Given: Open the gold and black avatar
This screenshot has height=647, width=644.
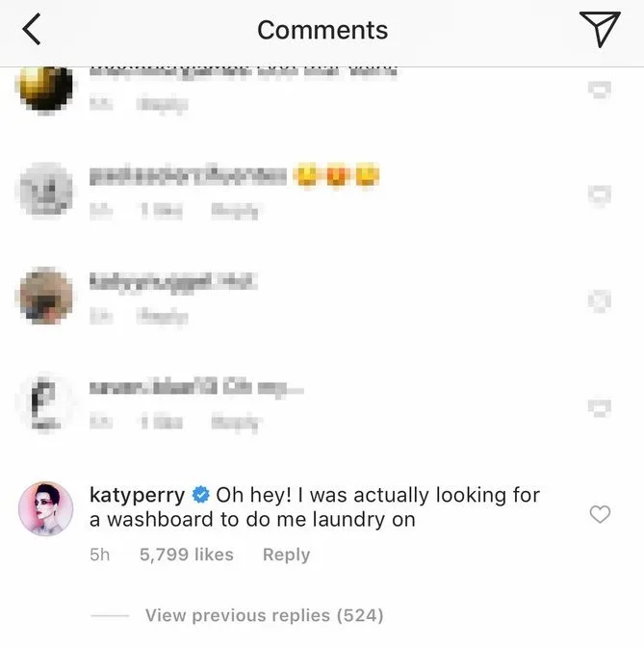Looking at the screenshot, I should pos(45,90).
